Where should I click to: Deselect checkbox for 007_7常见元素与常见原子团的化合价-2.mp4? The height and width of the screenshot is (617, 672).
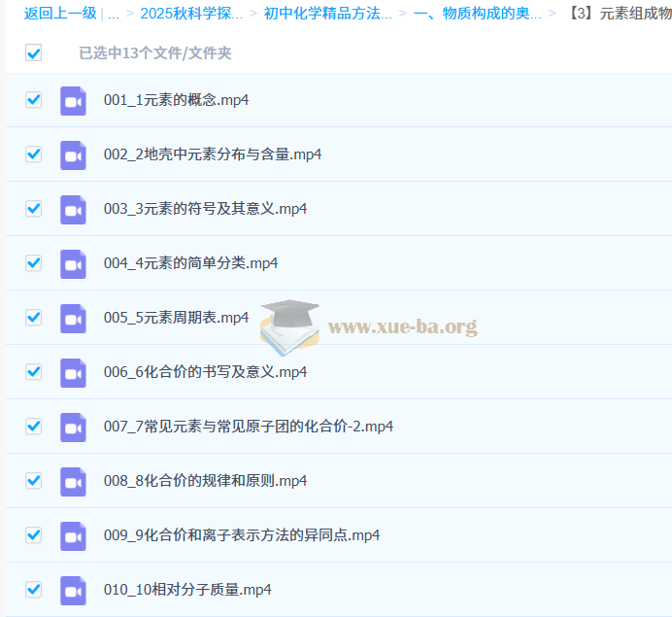pos(34,426)
